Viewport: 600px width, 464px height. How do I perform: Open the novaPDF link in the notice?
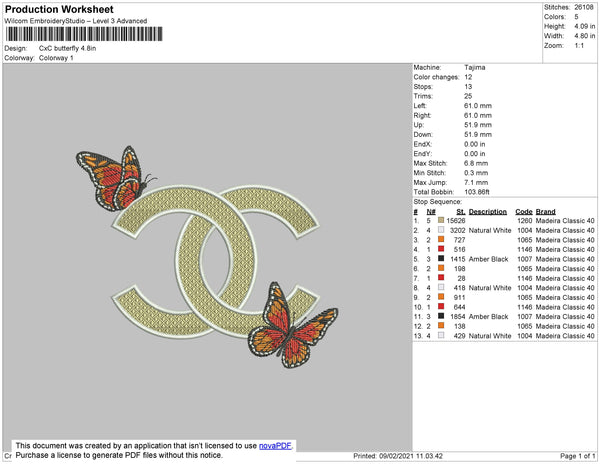tap(275, 446)
